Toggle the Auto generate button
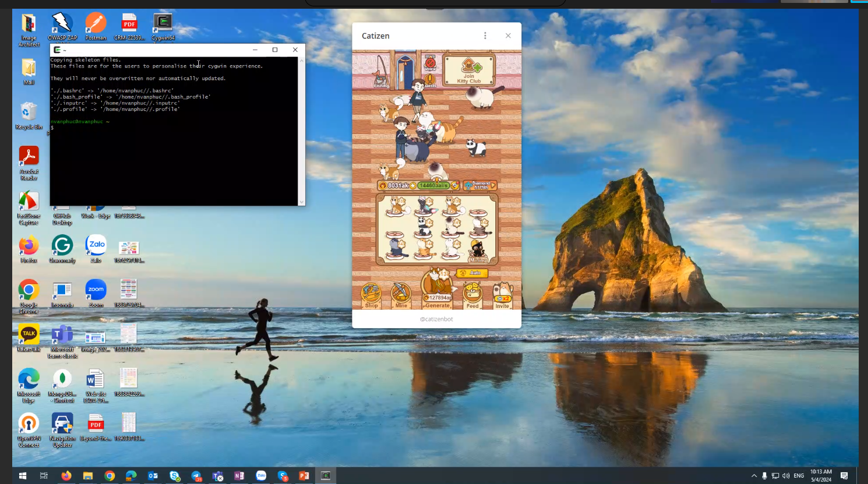This screenshot has width=868, height=484. coord(471,273)
